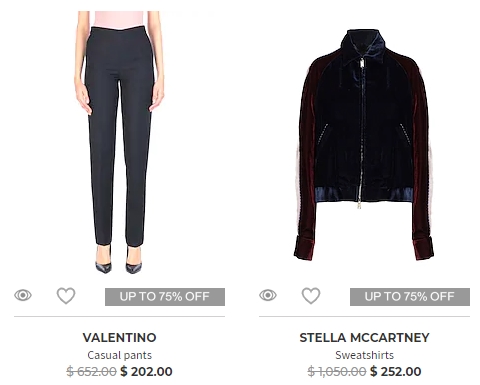
Task: Open quick view eye icon for Stella McCartney jacket
Action: click(268, 295)
